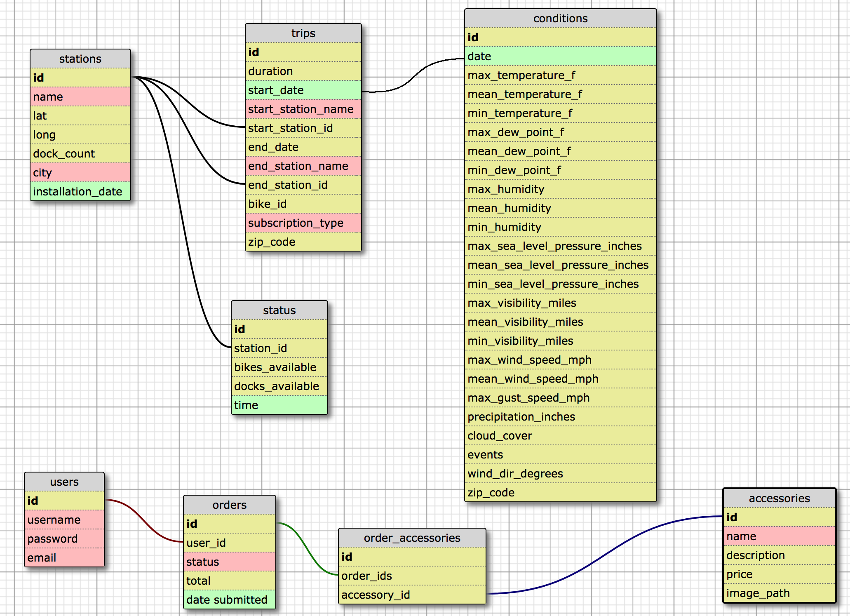This screenshot has width=850, height=616.
Task: Click the lat field in stations
Action: (80, 115)
